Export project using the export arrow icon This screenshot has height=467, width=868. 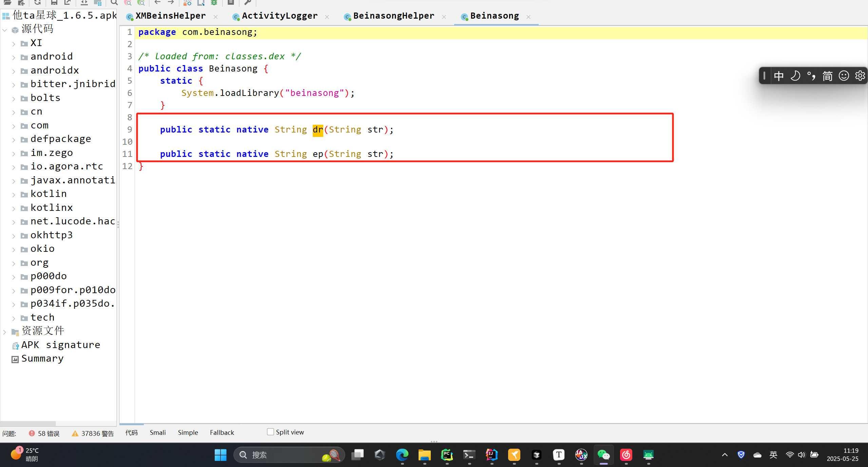(x=67, y=2)
